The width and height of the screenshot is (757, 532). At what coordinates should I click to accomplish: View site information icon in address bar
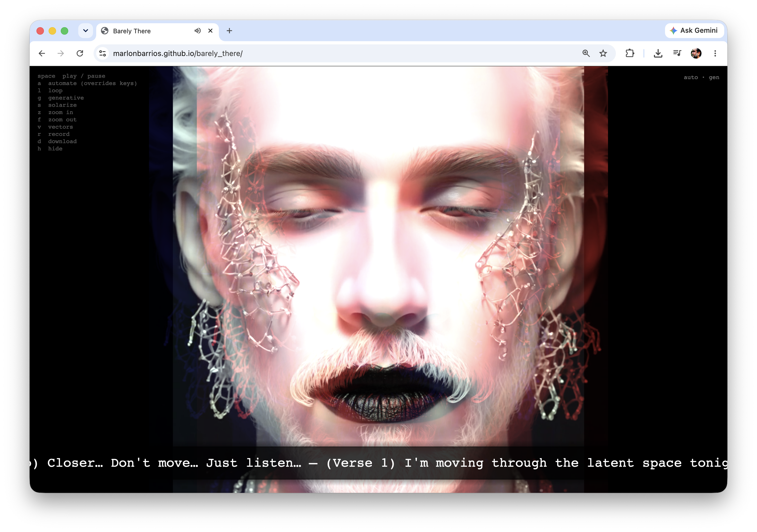point(103,53)
